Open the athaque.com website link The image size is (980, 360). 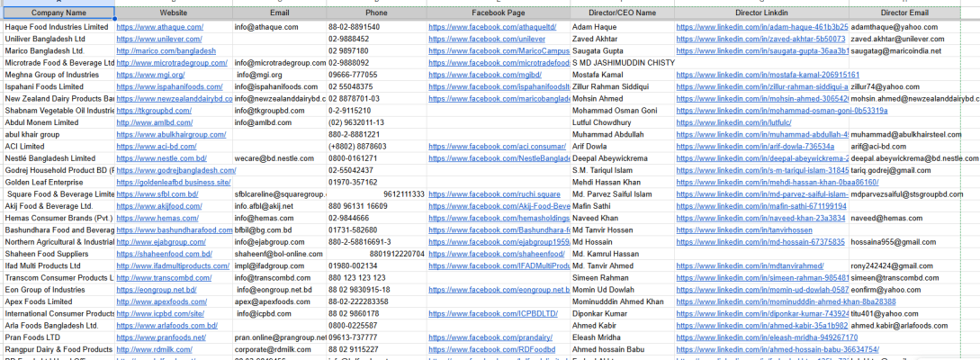click(160, 27)
